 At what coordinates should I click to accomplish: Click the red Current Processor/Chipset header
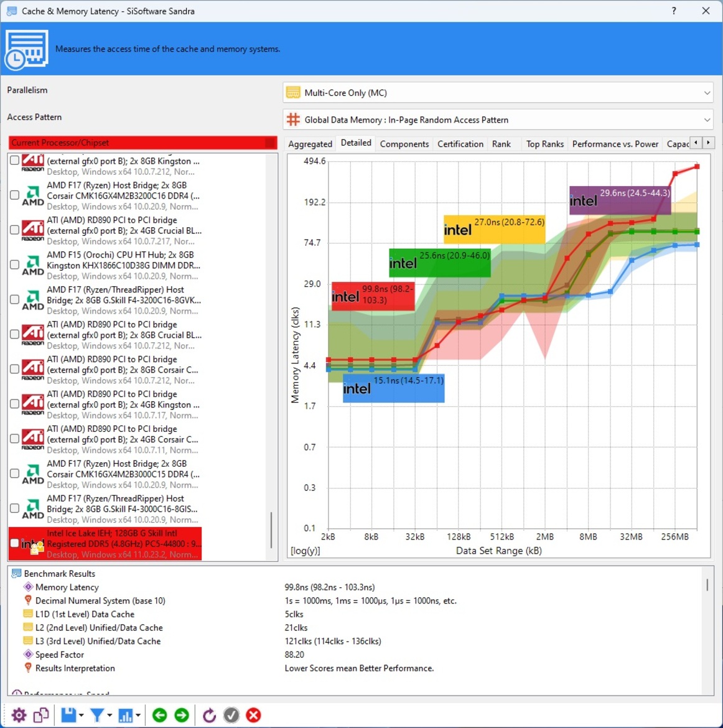(x=142, y=142)
